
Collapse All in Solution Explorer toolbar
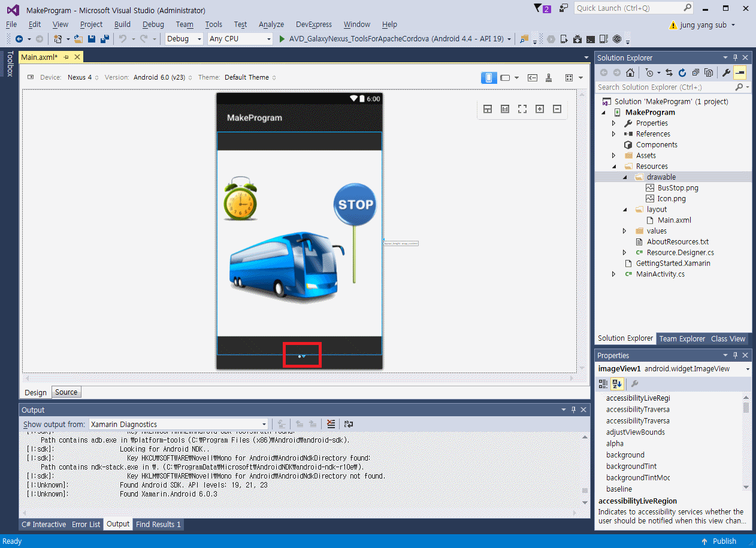click(x=695, y=72)
